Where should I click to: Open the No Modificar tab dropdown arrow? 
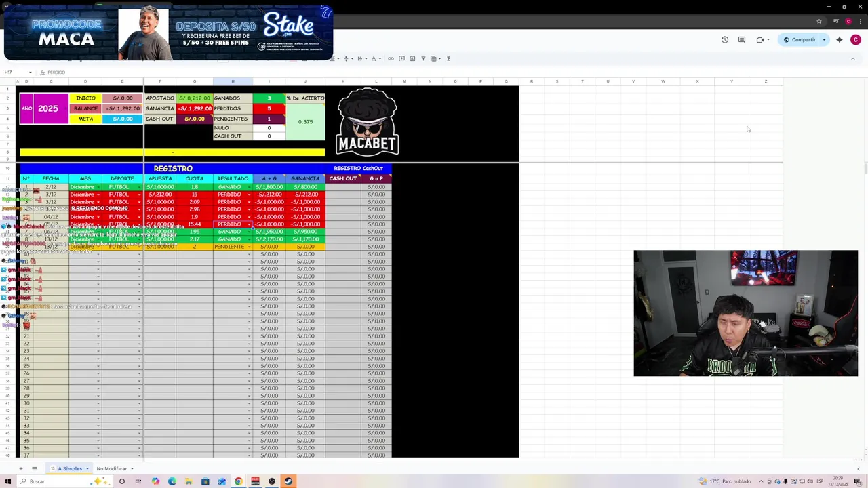[132, 468]
